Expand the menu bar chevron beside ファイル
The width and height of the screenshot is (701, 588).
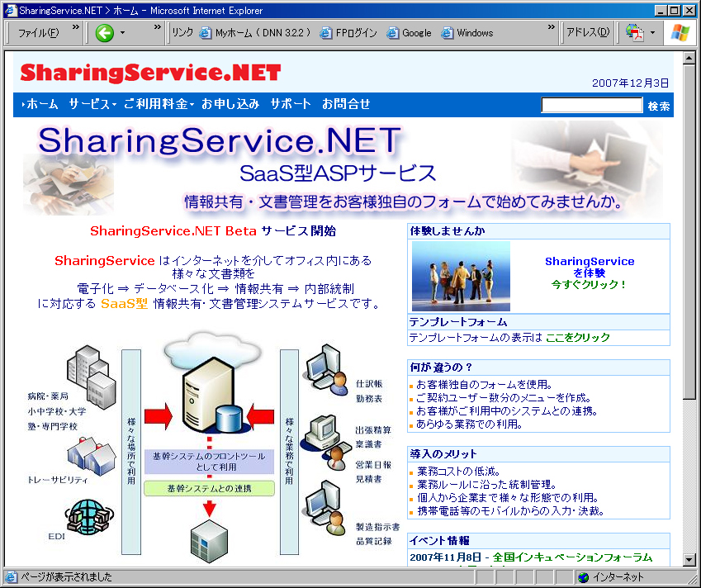(x=76, y=27)
